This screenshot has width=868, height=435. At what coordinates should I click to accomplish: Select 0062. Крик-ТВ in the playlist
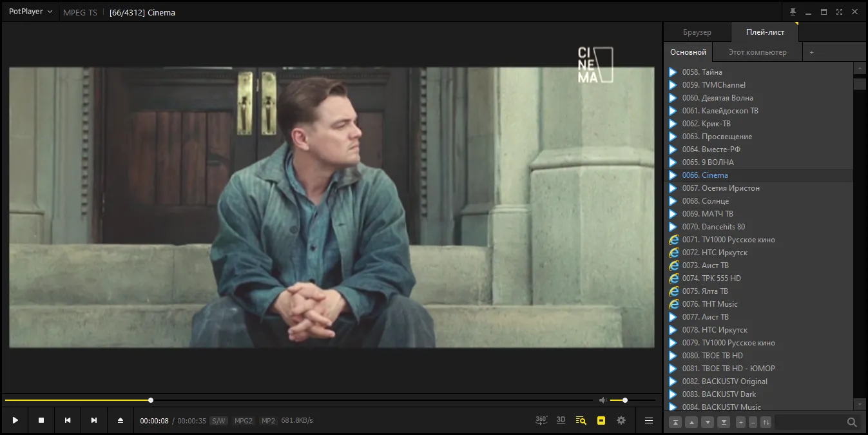coord(758,124)
